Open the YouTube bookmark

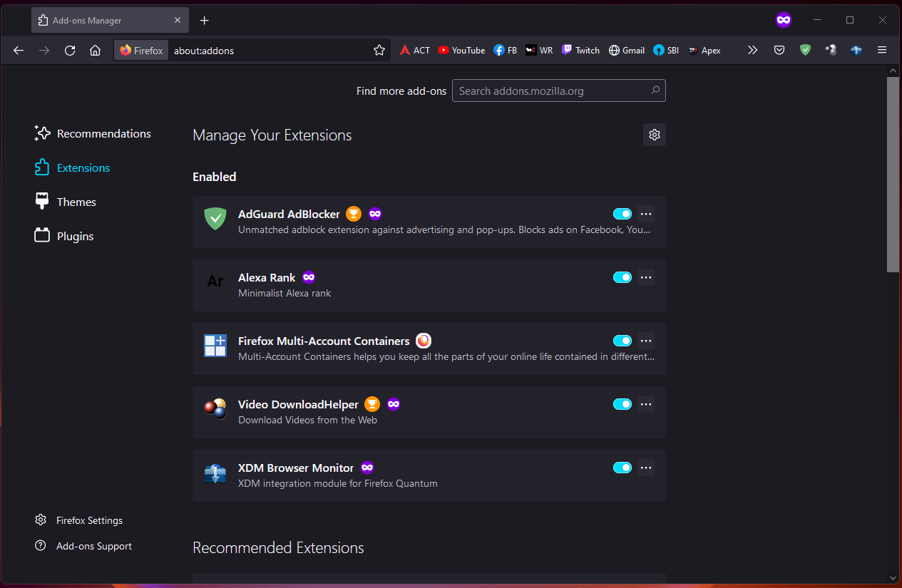coord(461,50)
